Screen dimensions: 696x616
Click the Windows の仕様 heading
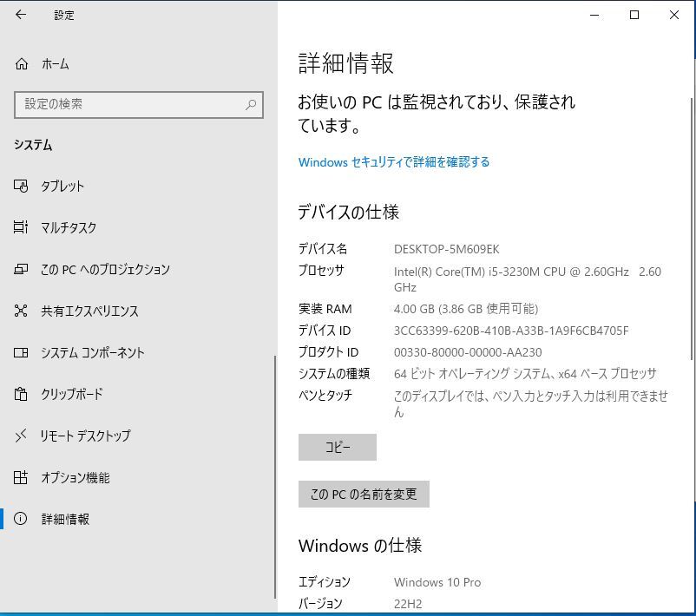[x=360, y=546]
